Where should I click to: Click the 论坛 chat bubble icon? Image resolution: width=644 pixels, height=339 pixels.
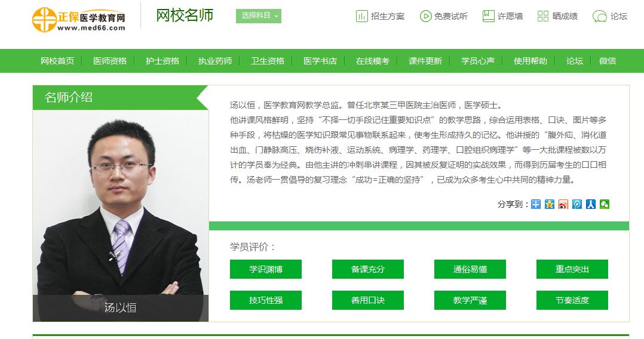[600, 17]
